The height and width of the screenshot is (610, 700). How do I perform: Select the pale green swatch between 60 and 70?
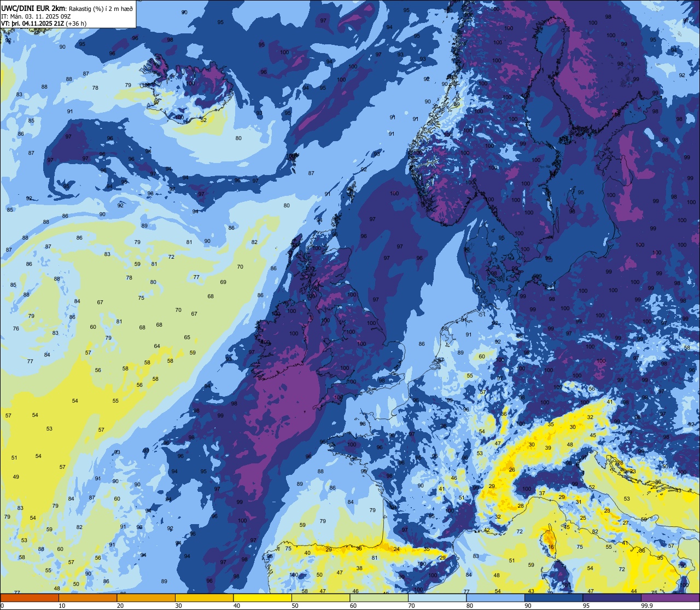(x=379, y=597)
